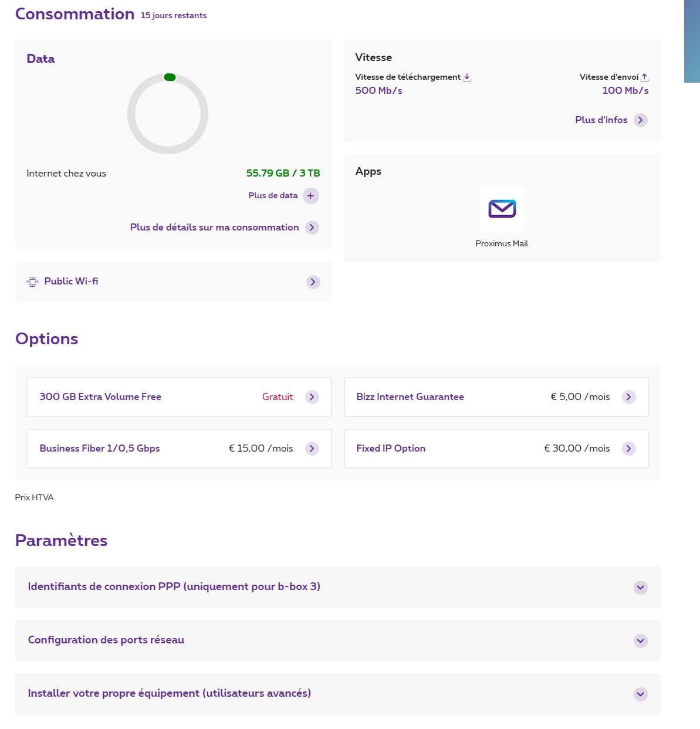Open the 300 GB Extra Volume Free arrow
Viewport: 700px width, 729px height.
[x=312, y=397]
